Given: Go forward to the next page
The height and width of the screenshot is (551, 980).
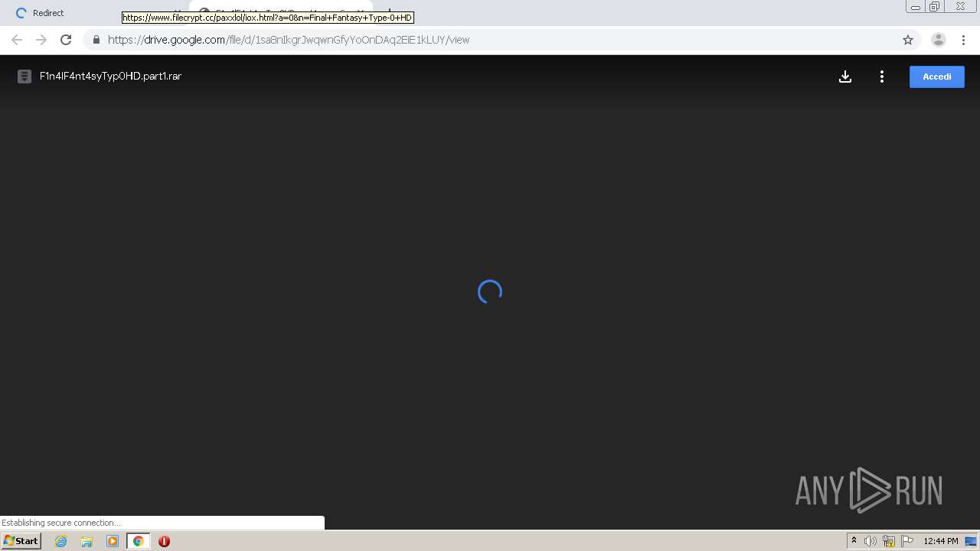Looking at the screenshot, I should click(x=41, y=40).
